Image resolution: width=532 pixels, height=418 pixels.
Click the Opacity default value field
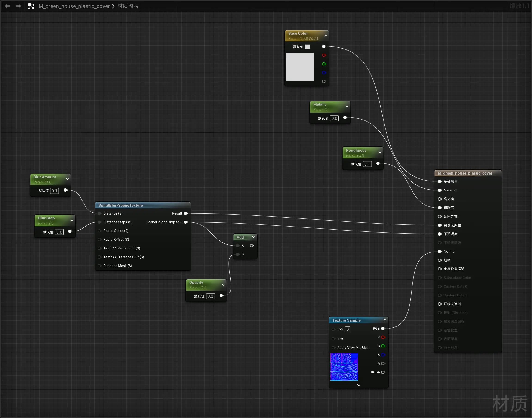(x=210, y=296)
